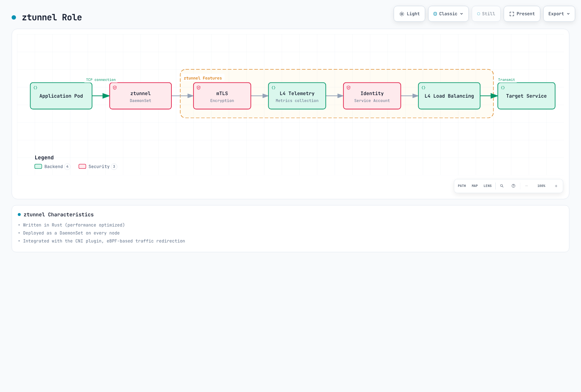Toggle the MAP minimap mode

pyautogui.click(x=475, y=186)
